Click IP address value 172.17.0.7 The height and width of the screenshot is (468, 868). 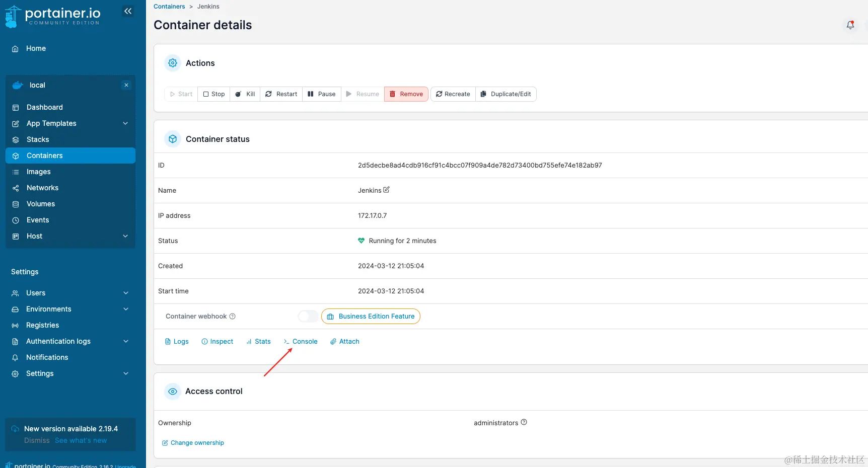click(372, 215)
